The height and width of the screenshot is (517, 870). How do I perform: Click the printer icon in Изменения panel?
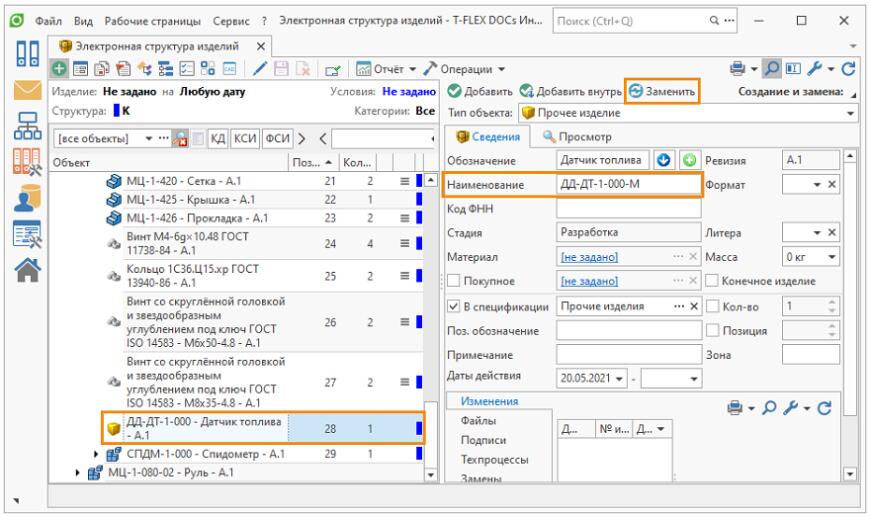(735, 408)
